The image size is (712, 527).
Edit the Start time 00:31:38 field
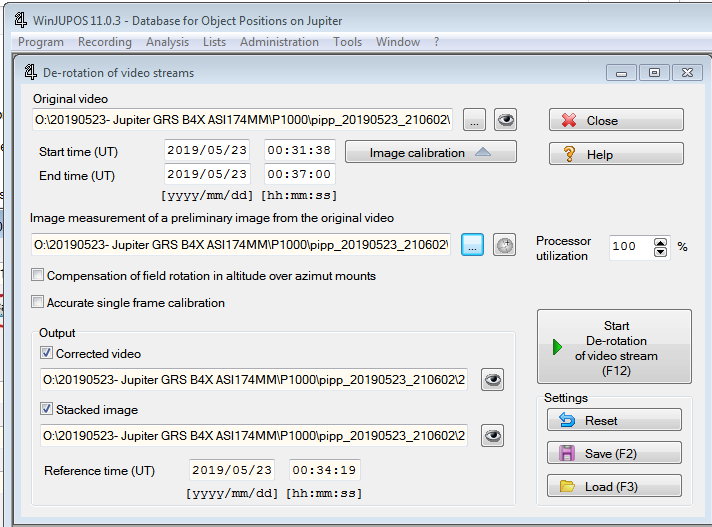point(299,150)
